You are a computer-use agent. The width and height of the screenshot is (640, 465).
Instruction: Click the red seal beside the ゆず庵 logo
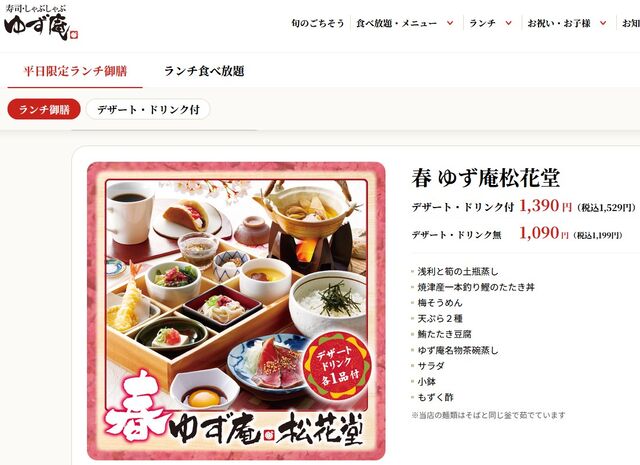pos(73,35)
